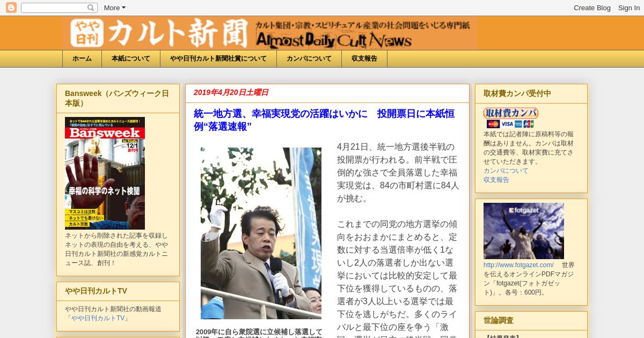
Task: Click the text やや日刊カルト新聞社の動画報道
Action: (113, 309)
